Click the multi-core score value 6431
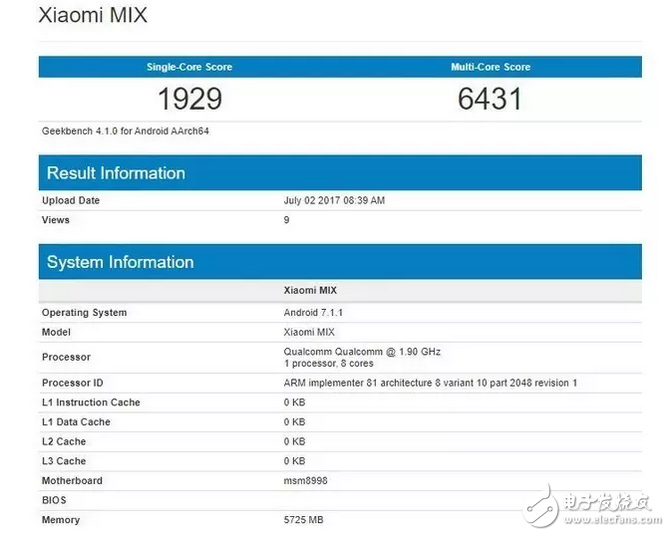Screen dimensions: 670x536 490,99
